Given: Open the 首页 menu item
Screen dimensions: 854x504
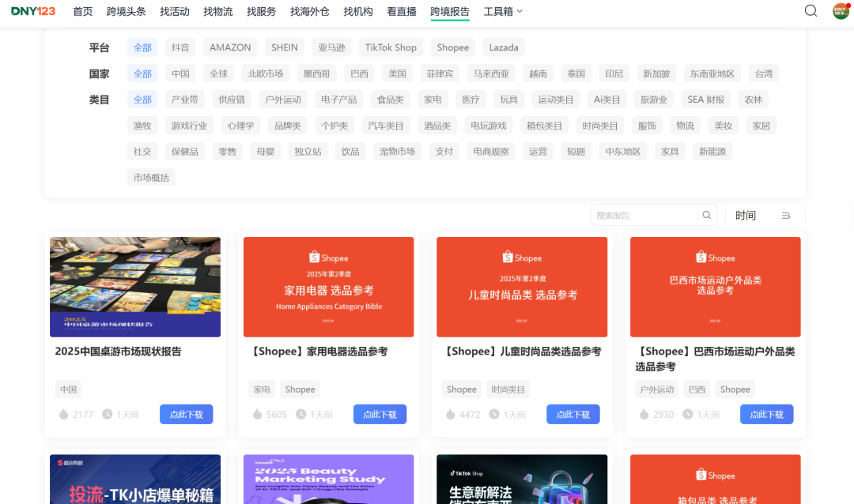Looking at the screenshot, I should [x=82, y=11].
